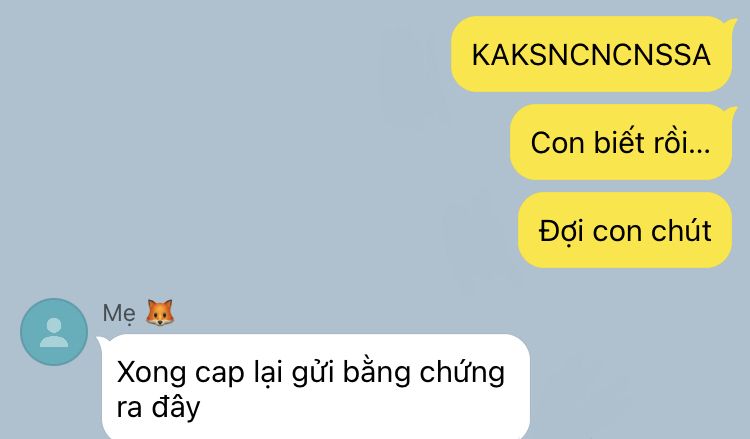750x439 pixels.
Task: Click the tail of the KAKSNCNCNSSA bubble
Action: (x=731, y=22)
